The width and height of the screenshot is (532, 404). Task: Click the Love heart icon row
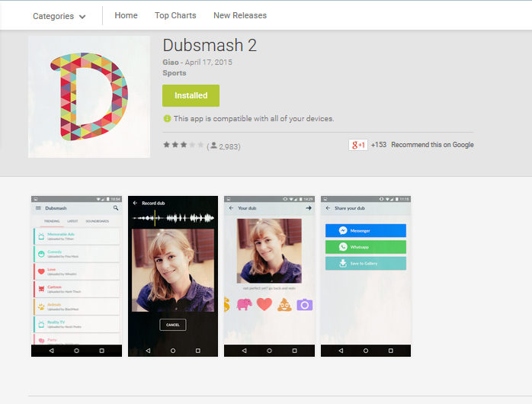[77, 271]
